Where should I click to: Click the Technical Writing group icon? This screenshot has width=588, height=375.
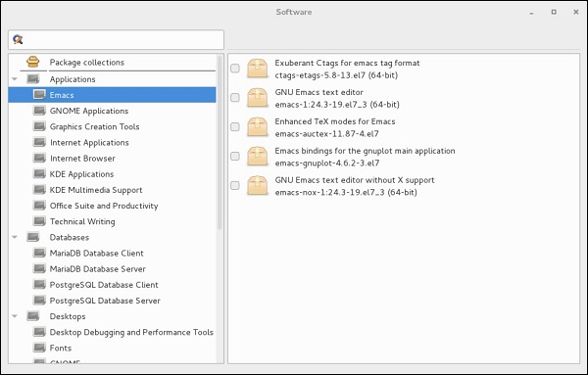[x=39, y=221]
